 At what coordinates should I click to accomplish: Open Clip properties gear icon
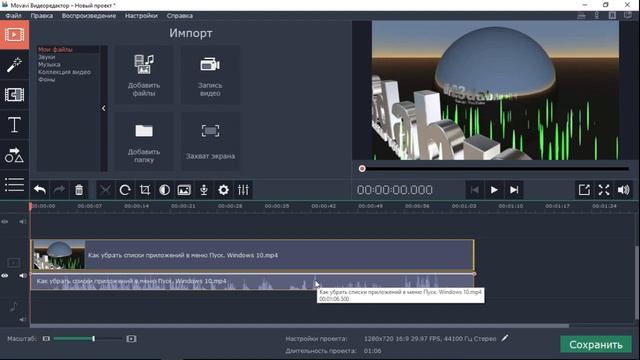coord(223,190)
